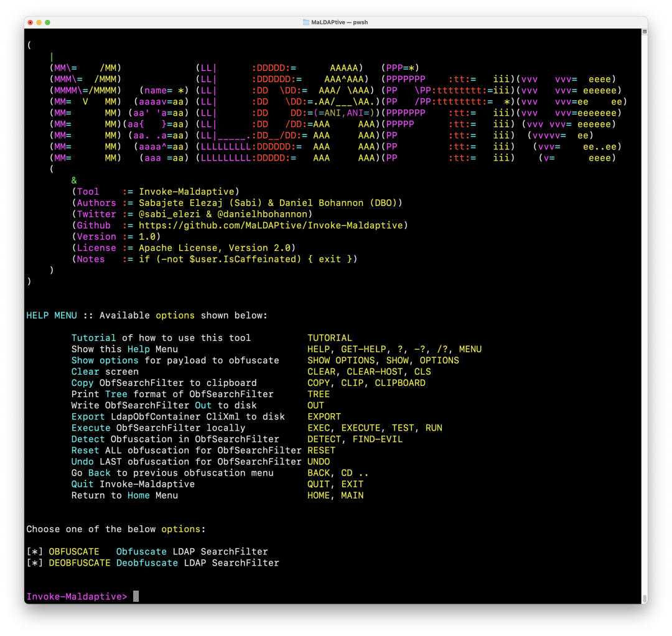Click 'SHOW OPTIONS, SHOW, OPTIONS' commands
The image size is (672, 636).
pyautogui.click(x=383, y=360)
